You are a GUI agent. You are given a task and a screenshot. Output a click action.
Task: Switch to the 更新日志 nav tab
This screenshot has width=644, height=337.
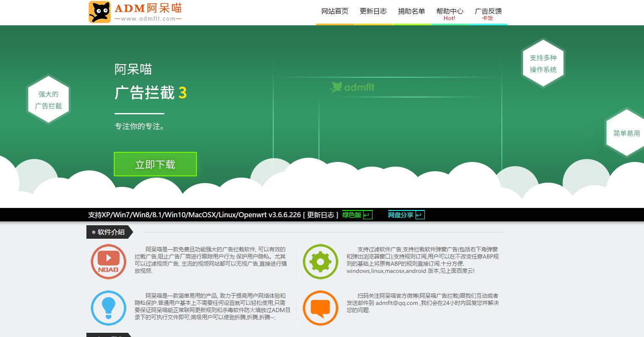pyautogui.click(x=373, y=11)
